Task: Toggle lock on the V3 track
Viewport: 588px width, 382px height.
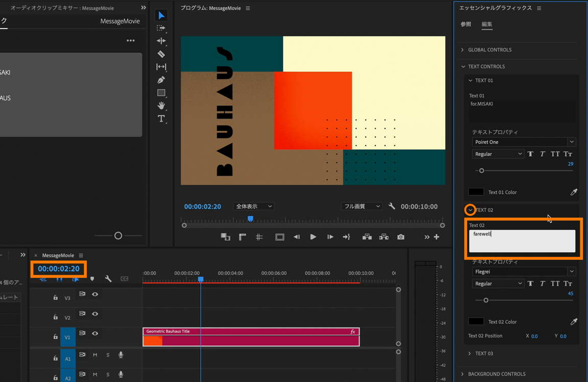Action: (56, 297)
